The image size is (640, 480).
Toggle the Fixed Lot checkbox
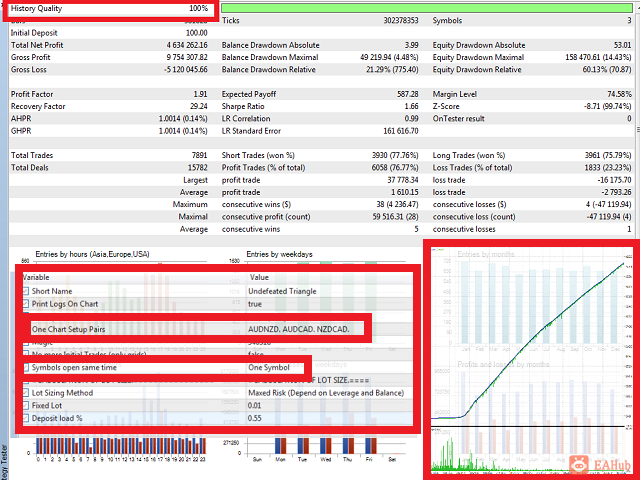(x=26, y=405)
